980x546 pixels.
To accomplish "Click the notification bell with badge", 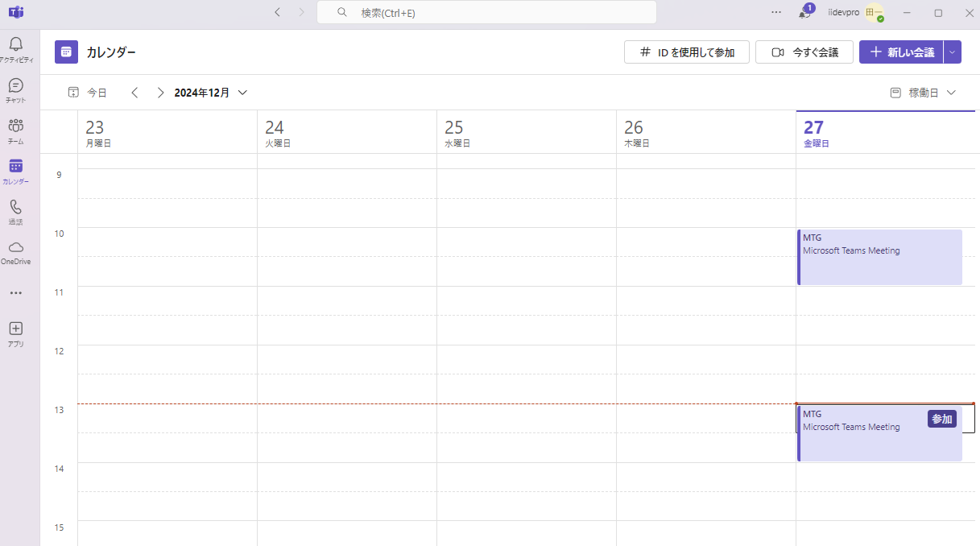I will [x=804, y=12].
